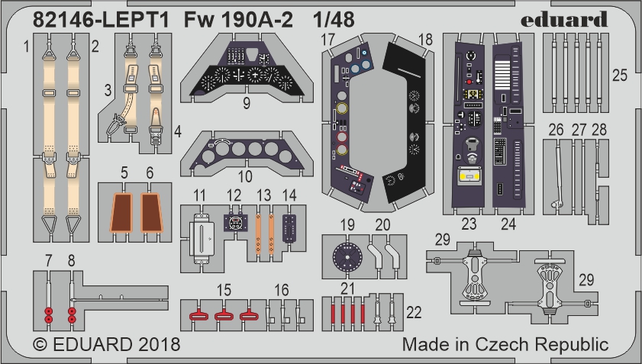The image size is (642, 364).
Task: Click the part number 28 label
Action: tap(599, 130)
